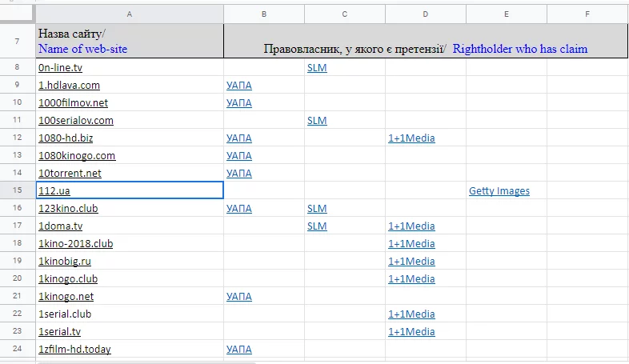The height and width of the screenshot is (364, 629).
Task: Click УАПА link in 1zfilm-hd.today row
Action: (x=239, y=350)
